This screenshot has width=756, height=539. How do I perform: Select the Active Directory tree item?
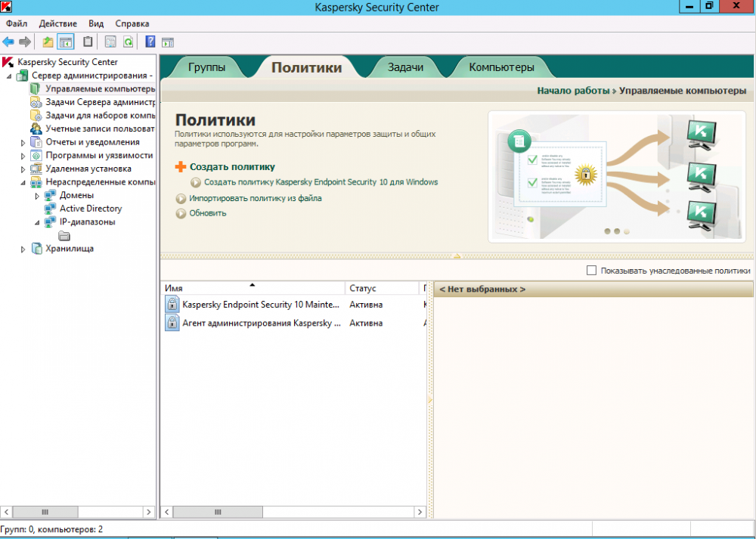91,209
